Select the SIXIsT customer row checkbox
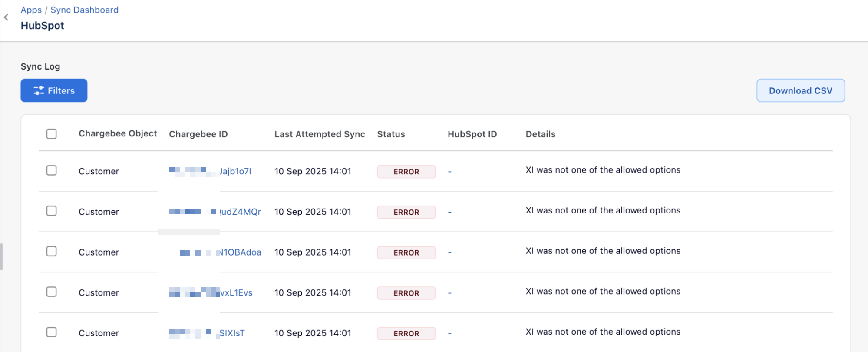 (x=52, y=332)
